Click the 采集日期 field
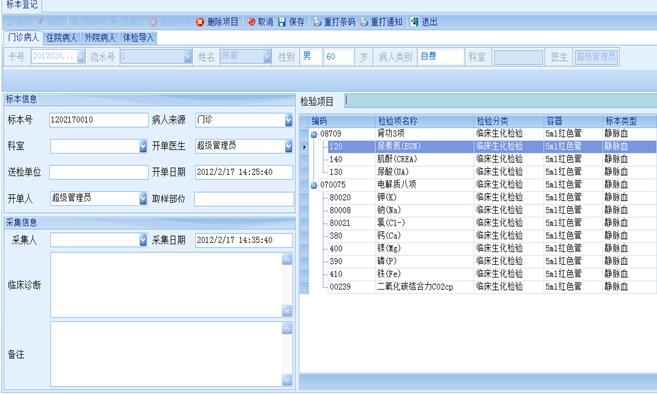Viewport: 657px width, 394px height. tap(244, 240)
